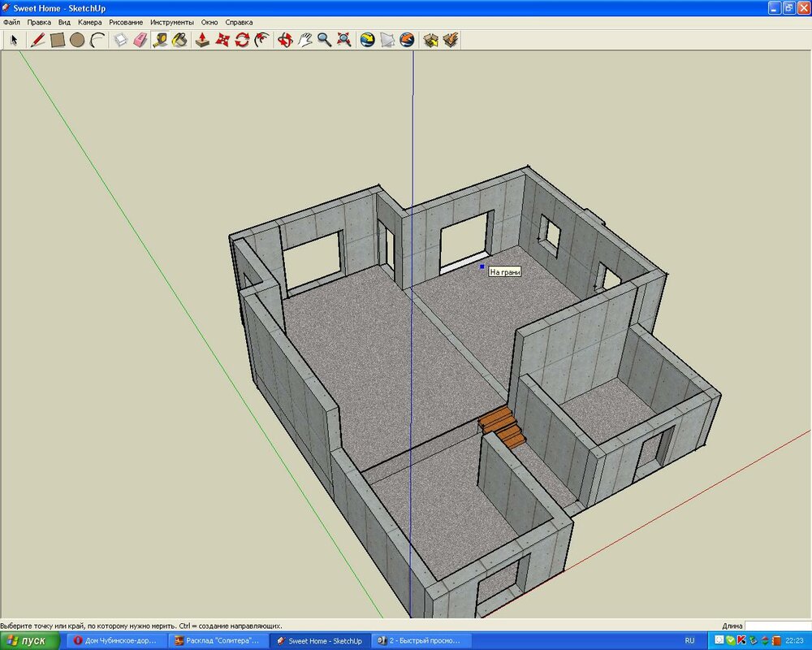Activate the Orbit camera tool

pos(285,40)
